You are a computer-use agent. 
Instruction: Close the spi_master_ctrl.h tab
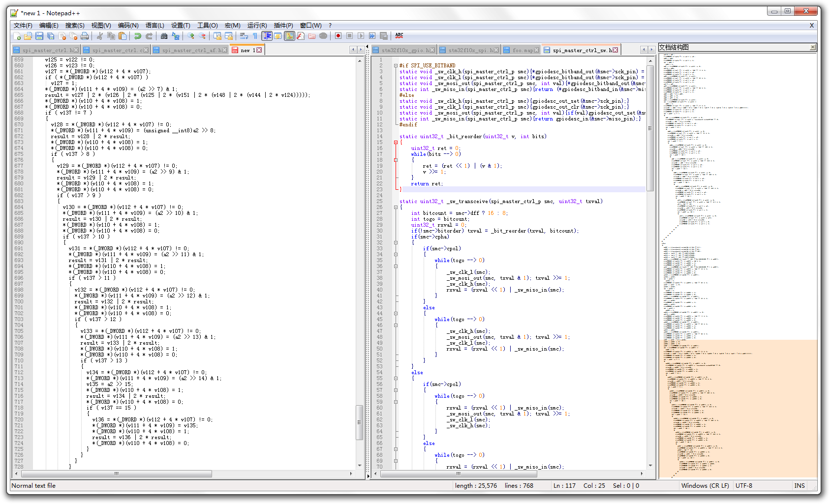(76, 50)
